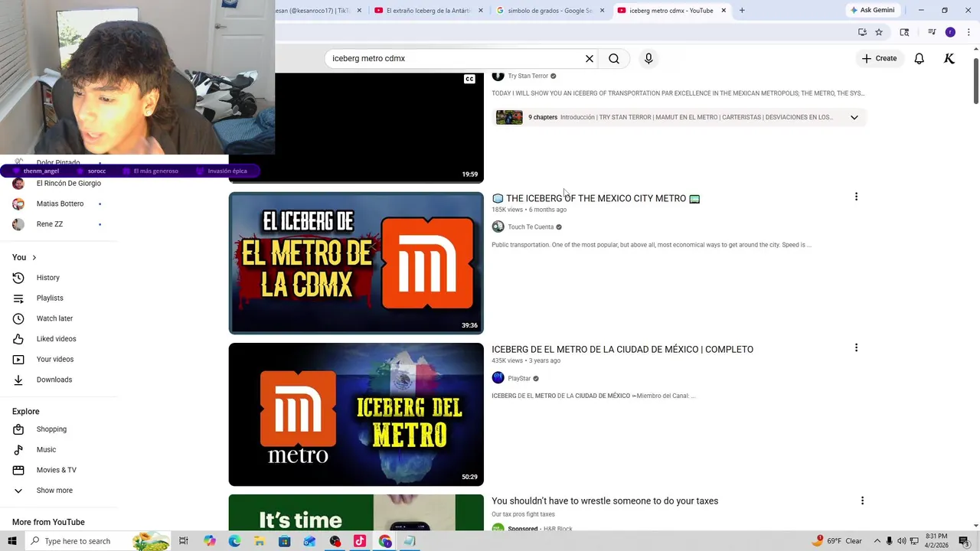Open Try Stan Terror channel
Image resolution: width=980 pixels, height=551 pixels.
coord(528,76)
